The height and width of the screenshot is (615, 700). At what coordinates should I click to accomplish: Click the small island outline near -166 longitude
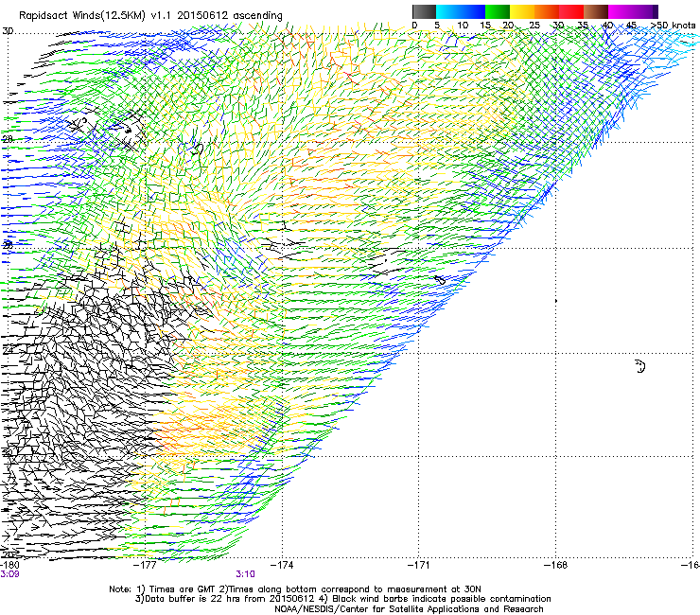(x=639, y=366)
